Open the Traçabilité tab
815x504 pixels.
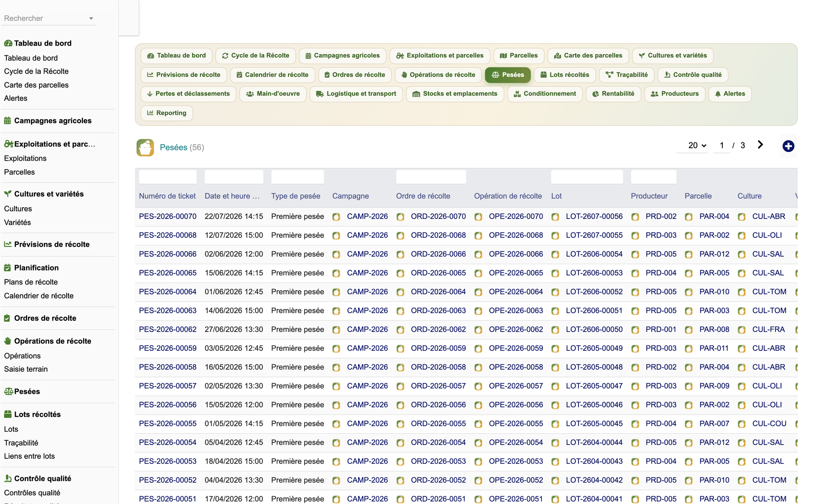627,75
